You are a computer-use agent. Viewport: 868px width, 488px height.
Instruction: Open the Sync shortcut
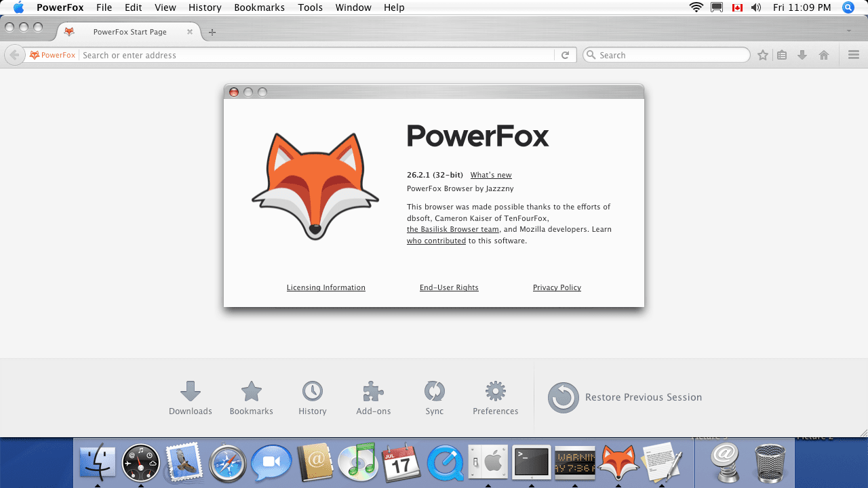435,398
